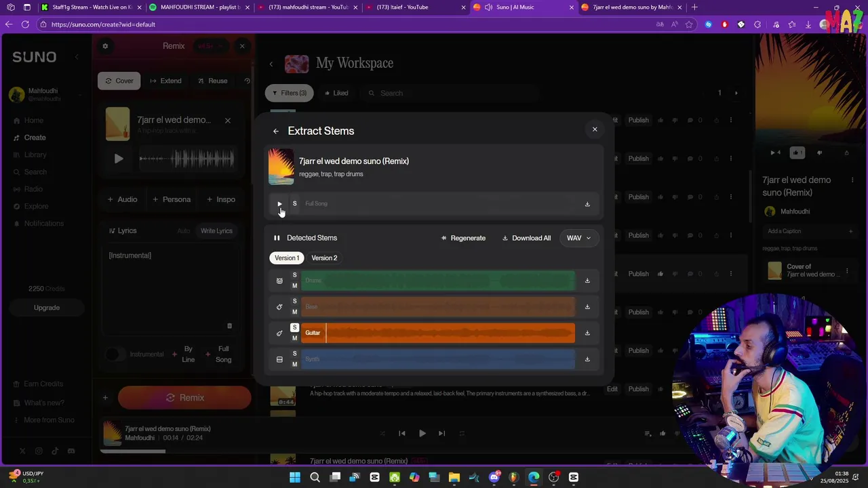Pause the Detected Stems playback
Screen dimensions: 868x488
(277, 238)
